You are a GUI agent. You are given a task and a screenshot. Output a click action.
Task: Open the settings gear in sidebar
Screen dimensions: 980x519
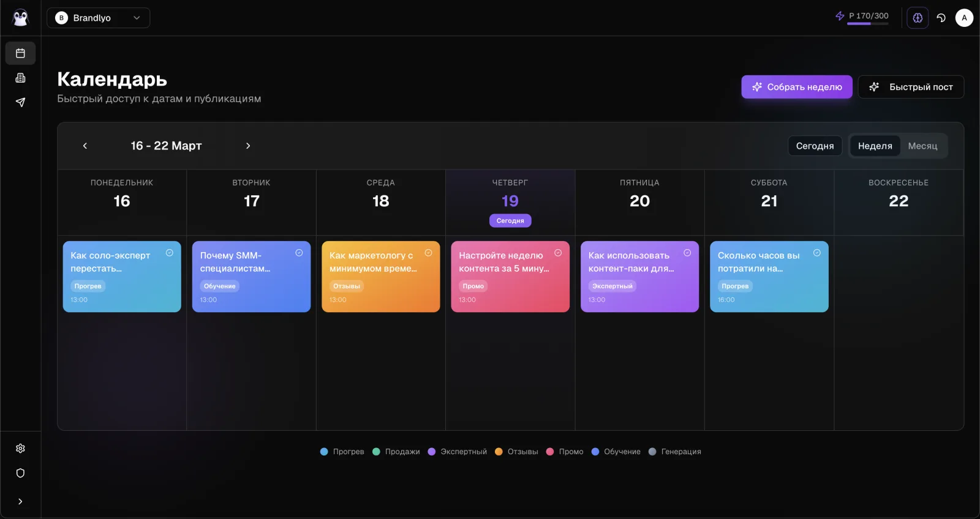tap(20, 449)
